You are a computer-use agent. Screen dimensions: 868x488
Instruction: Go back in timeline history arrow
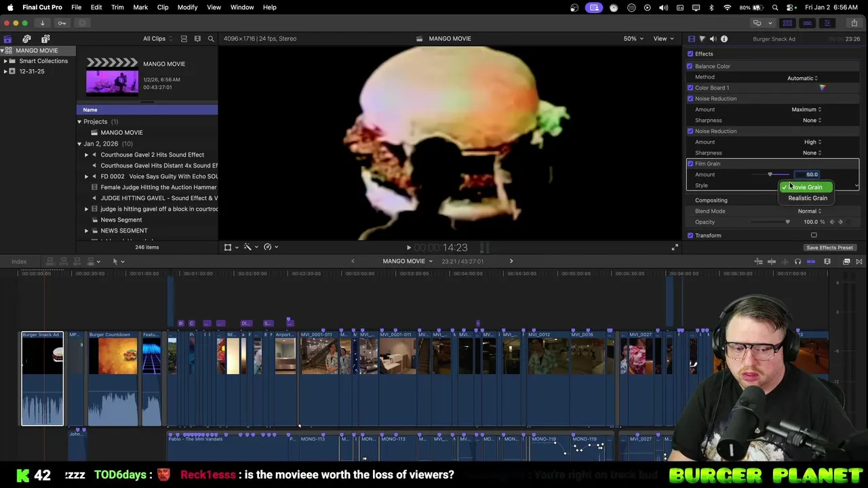(353, 261)
